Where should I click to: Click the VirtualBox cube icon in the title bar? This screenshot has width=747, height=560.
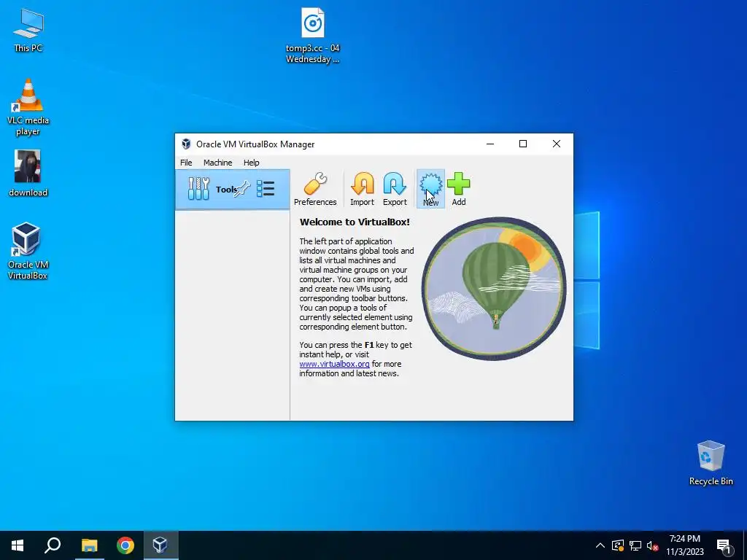(x=186, y=144)
